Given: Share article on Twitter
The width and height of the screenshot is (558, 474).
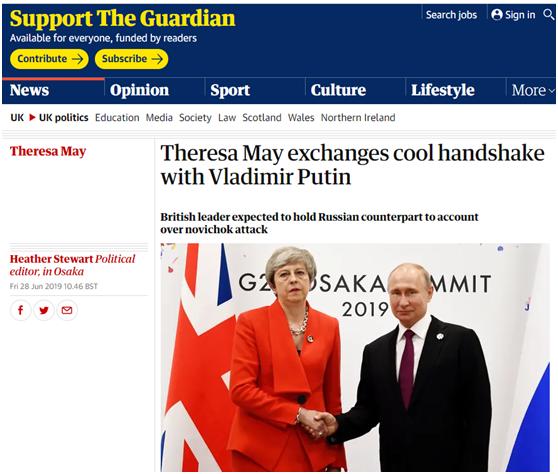Looking at the screenshot, I should pos(44,310).
